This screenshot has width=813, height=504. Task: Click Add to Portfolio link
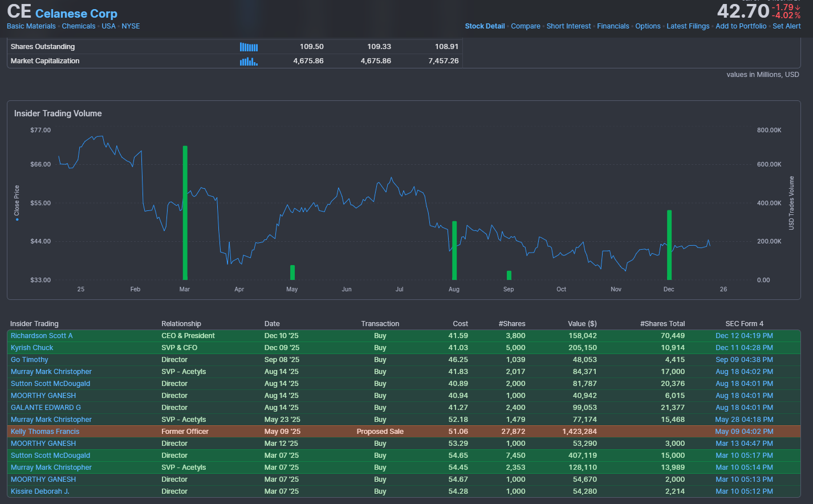click(x=741, y=26)
